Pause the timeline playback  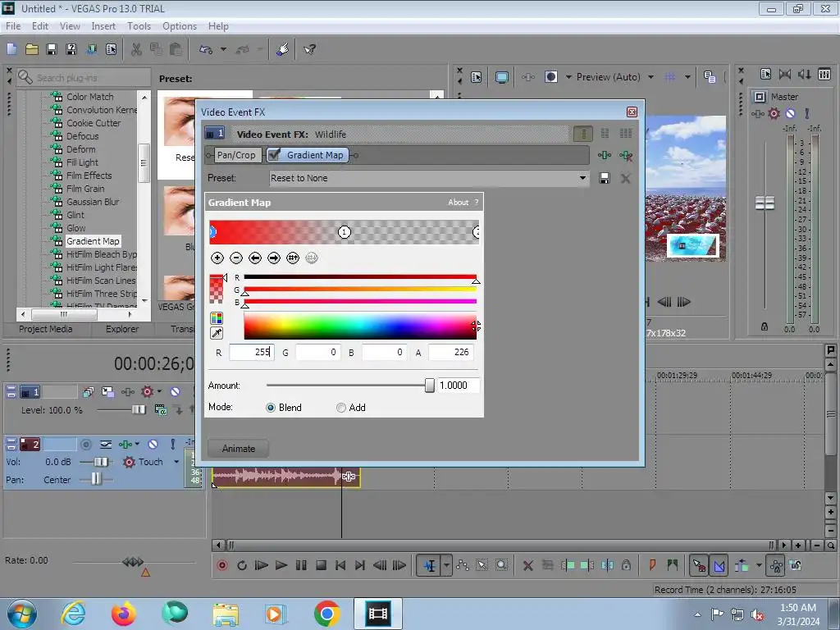[x=301, y=565]
